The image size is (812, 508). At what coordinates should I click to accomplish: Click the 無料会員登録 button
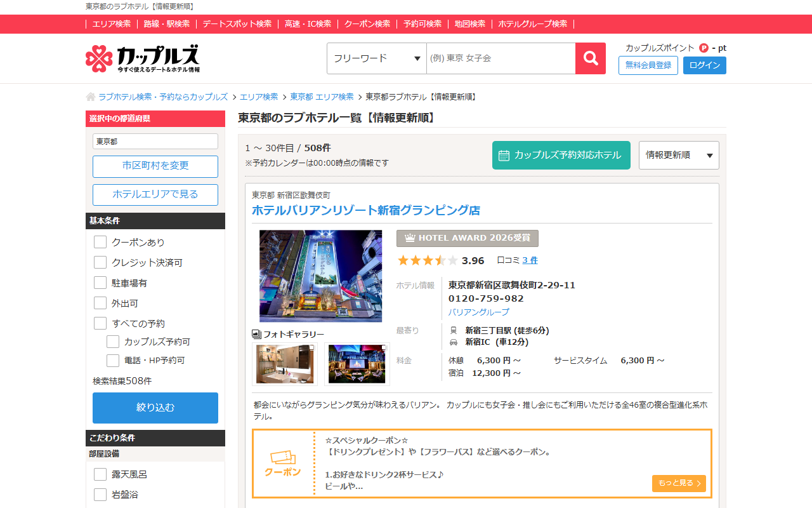(648, 65)
